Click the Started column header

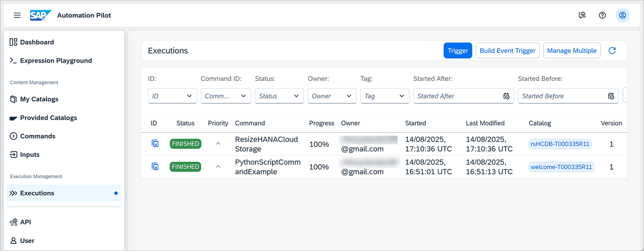(x=415, y=123)
